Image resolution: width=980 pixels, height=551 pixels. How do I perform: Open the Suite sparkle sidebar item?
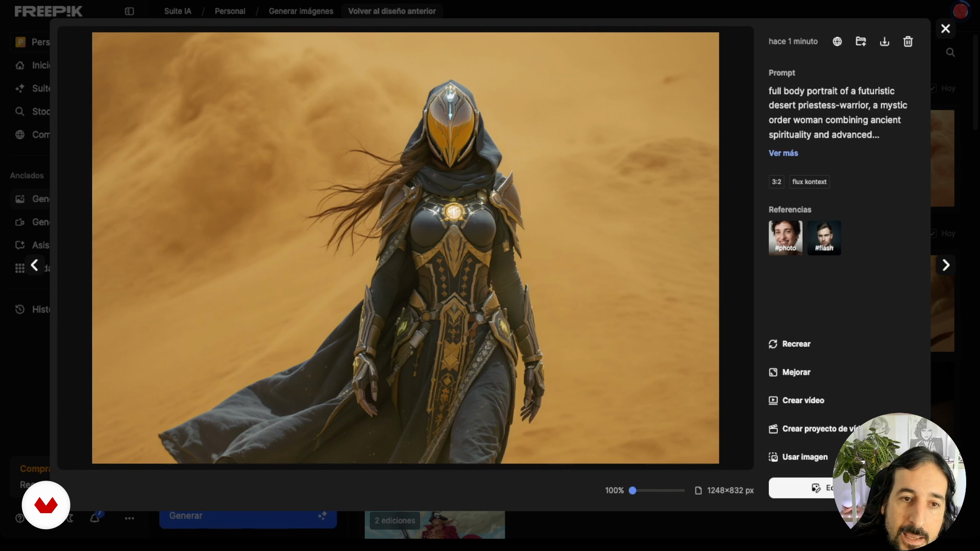[x=33, y=88]
